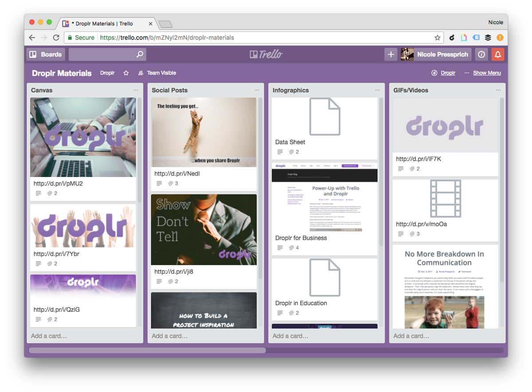Viewport: 532px width, 392px height.
Task: Click the Team Visible visibility button
Action: [x=157, y=73]
